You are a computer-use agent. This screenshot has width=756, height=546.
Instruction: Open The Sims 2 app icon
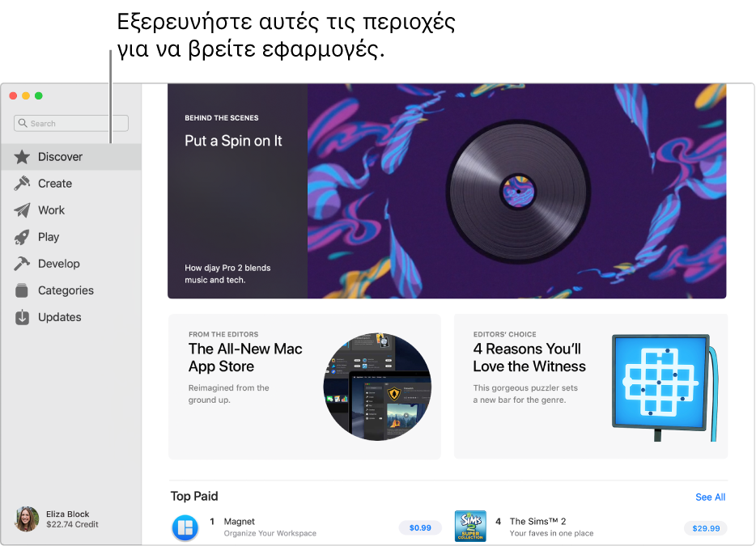tap(470, 527)
